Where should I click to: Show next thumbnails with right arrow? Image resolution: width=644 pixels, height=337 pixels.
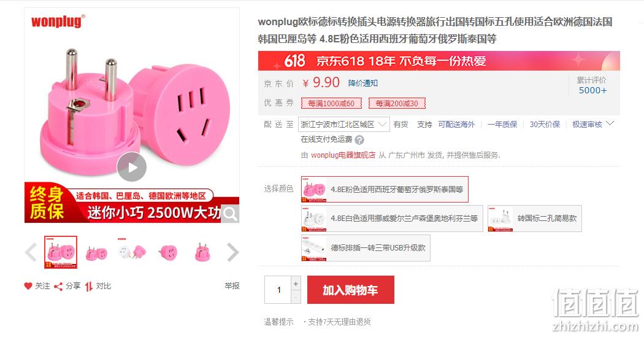(233, 252)
